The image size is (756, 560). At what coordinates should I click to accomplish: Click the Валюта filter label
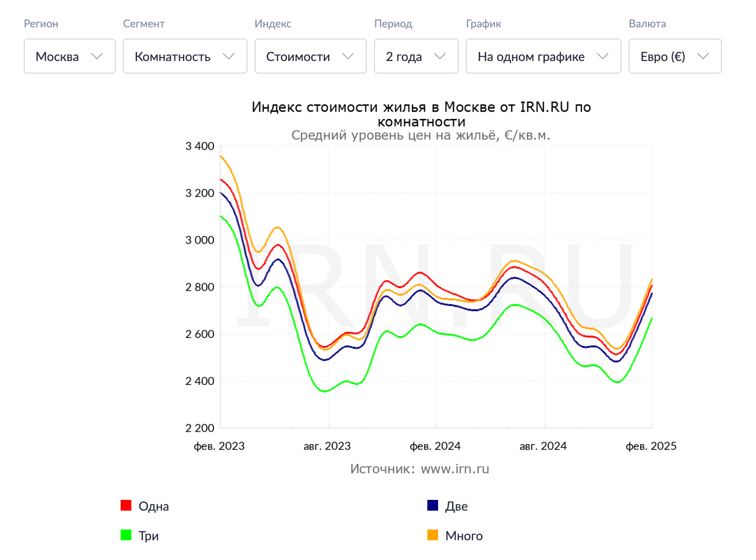pos(647,24)
